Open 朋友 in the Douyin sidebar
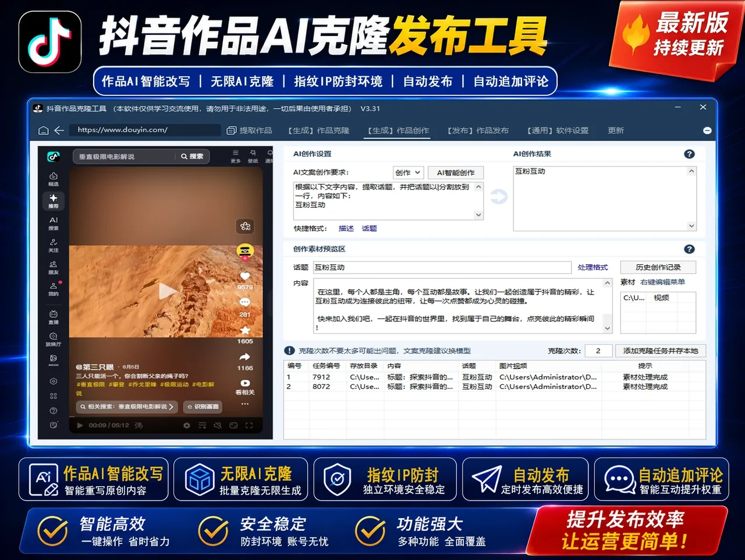745x560 pixels. [x=54, y=267]
